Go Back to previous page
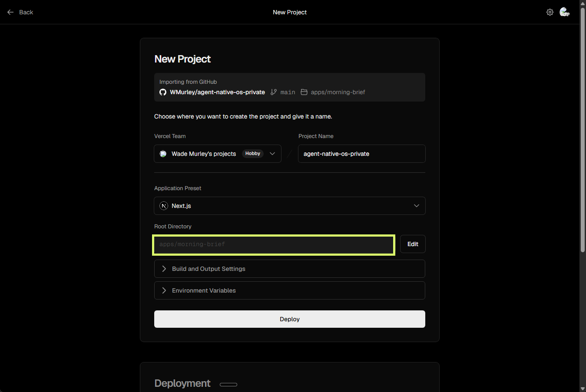Image resolution: width=586 pixels, height=392 pixels. [20, 12]
